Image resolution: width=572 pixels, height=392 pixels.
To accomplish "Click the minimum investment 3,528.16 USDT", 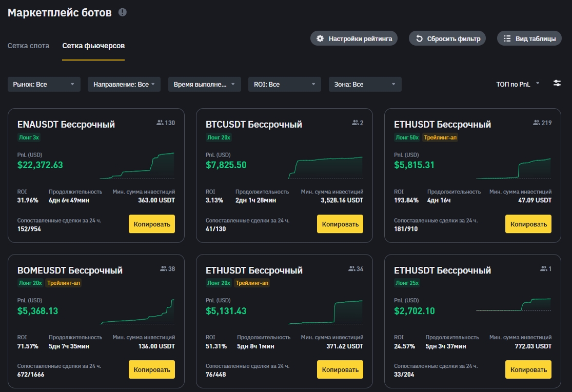I will (342, 200).
